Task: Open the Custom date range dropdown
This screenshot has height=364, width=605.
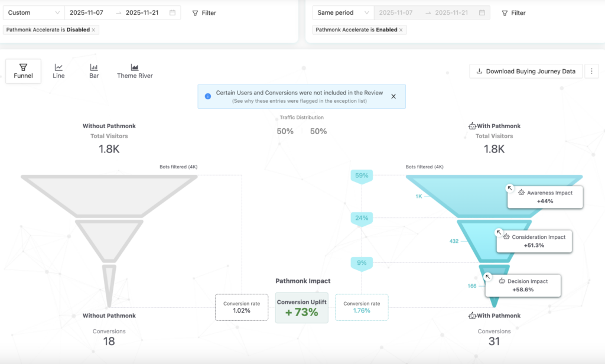Action: 33,12
